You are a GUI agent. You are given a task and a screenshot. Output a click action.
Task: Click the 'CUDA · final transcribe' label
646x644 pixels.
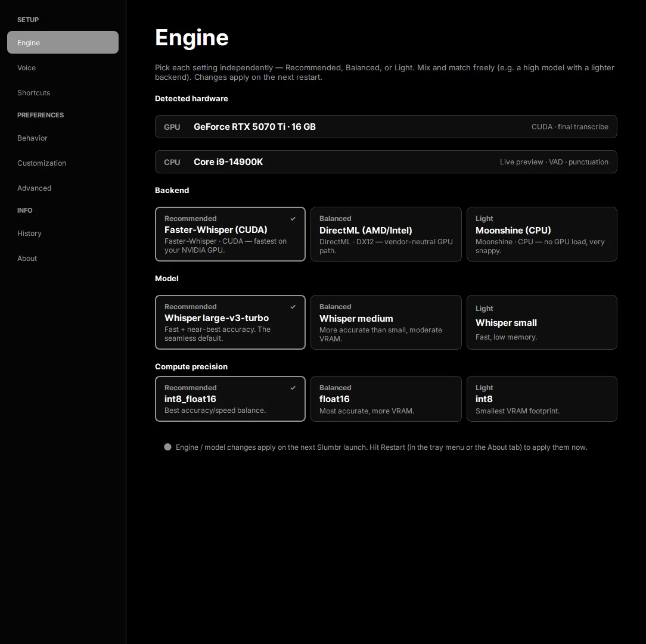coord(570,127)
